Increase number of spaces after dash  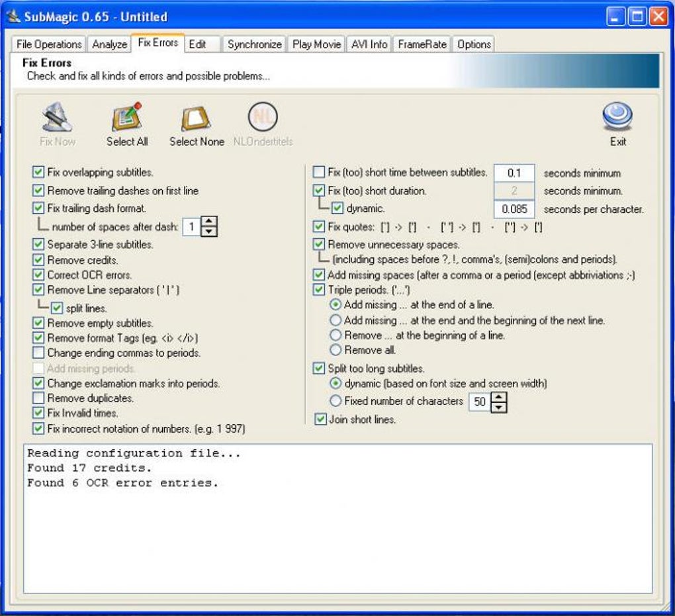(x=209, y=221)
